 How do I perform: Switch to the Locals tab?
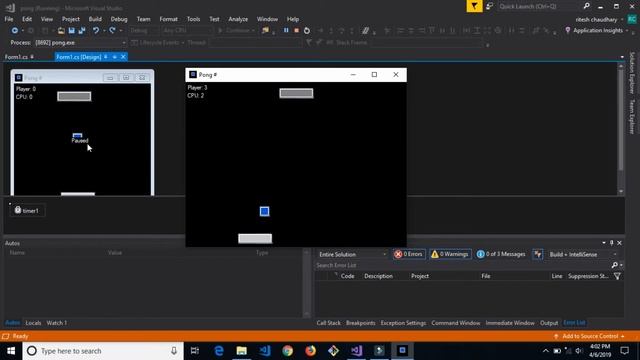[x=33, y=323]
